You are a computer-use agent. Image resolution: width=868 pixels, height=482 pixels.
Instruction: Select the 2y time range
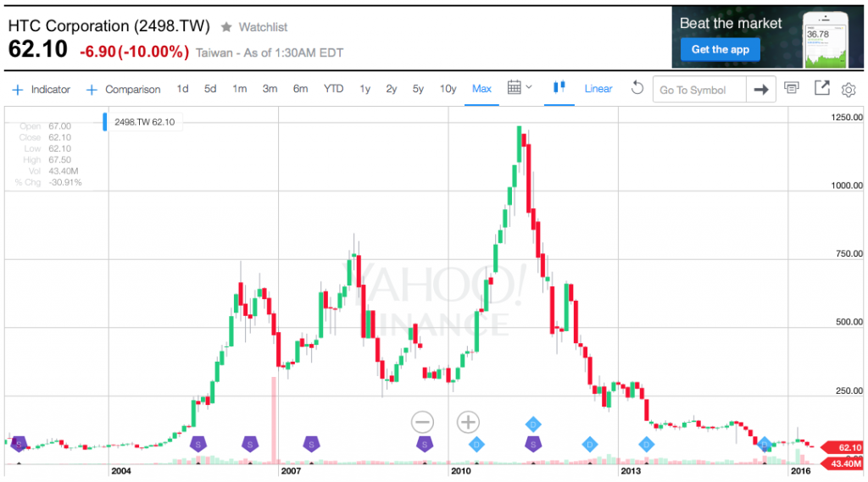tap(392, 89)
